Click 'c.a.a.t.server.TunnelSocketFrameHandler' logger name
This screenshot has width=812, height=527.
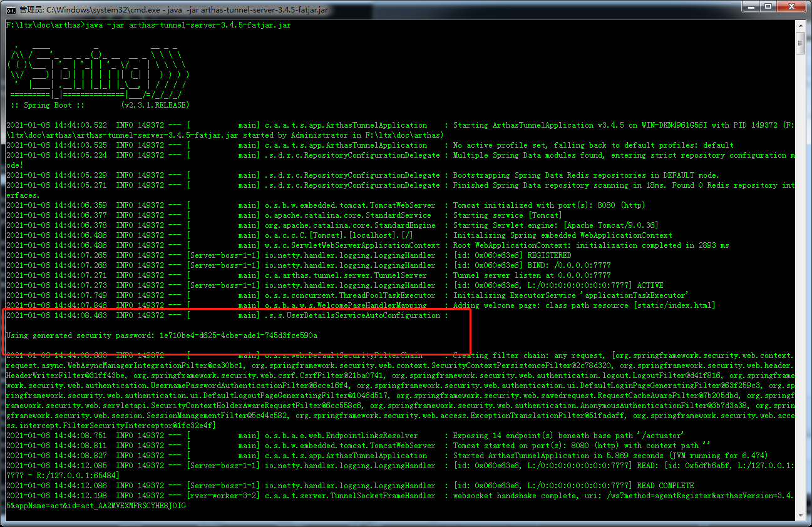pos(349,496)
